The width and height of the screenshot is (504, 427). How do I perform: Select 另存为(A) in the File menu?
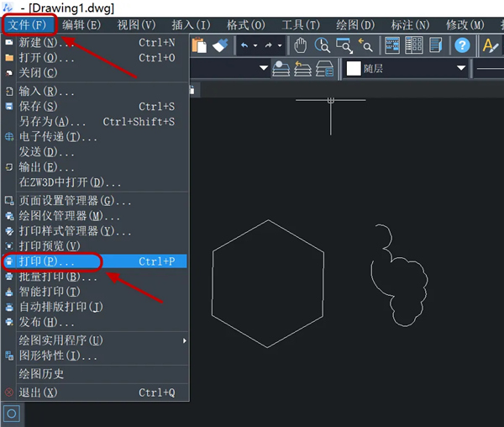(x=95, y=122)
